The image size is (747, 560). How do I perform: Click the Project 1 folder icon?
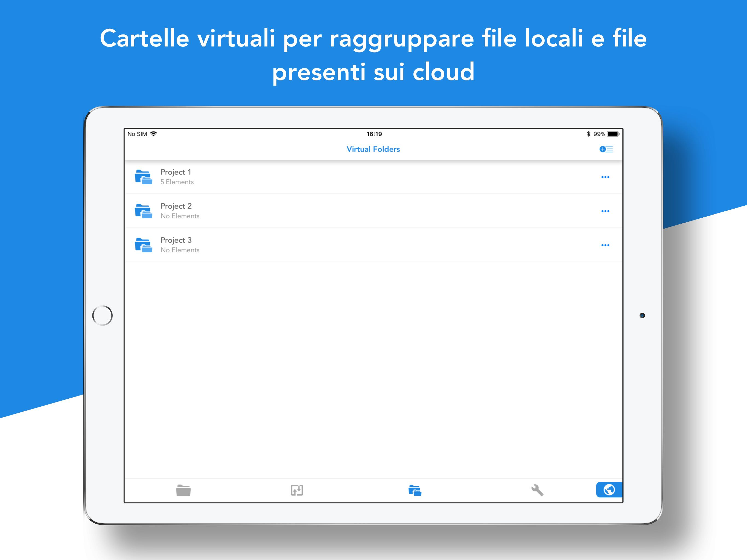[x=144, y=177]
